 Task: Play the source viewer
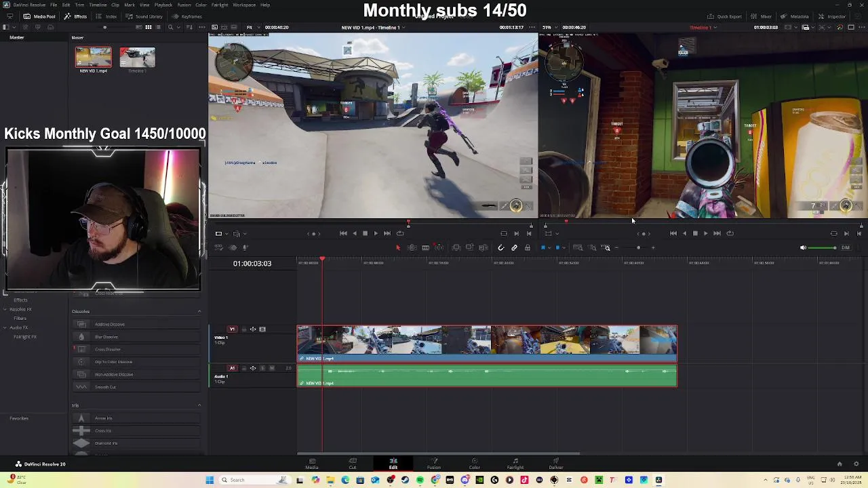pyautogui.click(x=376, y=233)
